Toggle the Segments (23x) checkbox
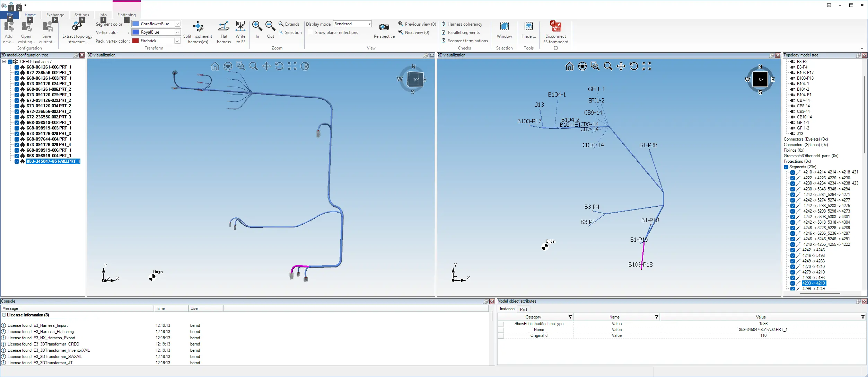 point(786,167)
